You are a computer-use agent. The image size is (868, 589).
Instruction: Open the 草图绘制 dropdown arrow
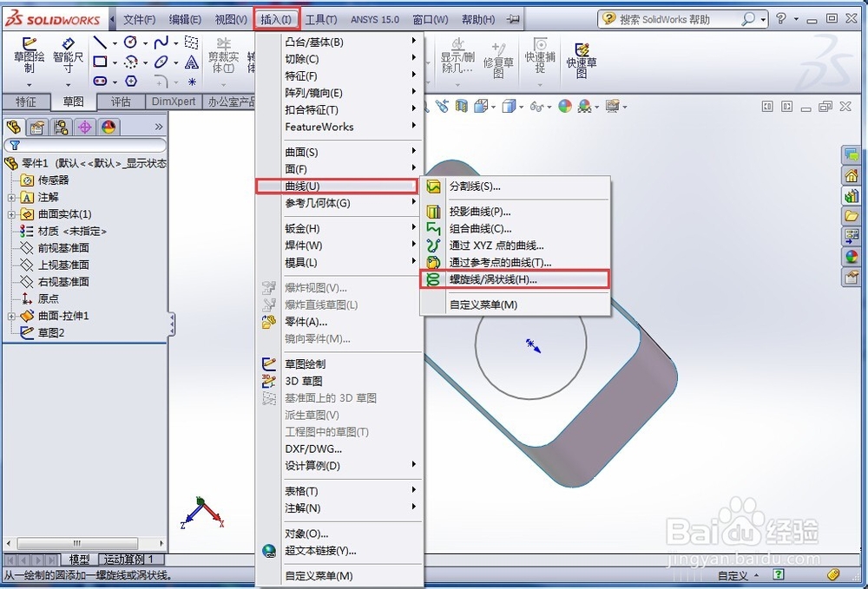click(x=29, y=85)
